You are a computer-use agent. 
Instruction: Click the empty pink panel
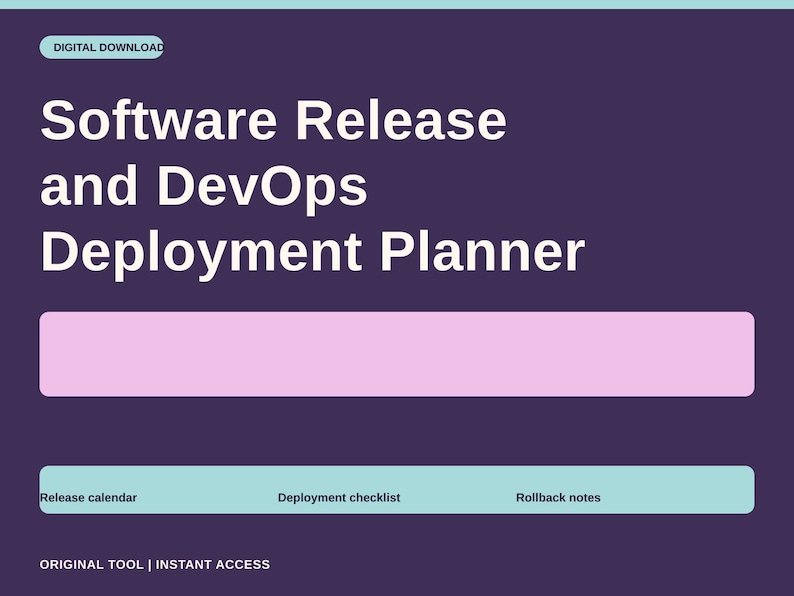[397, 354]
